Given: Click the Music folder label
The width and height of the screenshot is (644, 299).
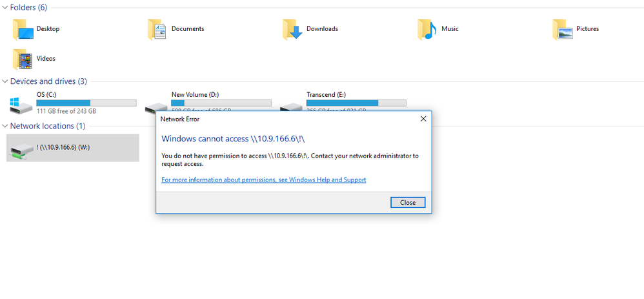Looking at the screenshot, I should pos(450,29).
